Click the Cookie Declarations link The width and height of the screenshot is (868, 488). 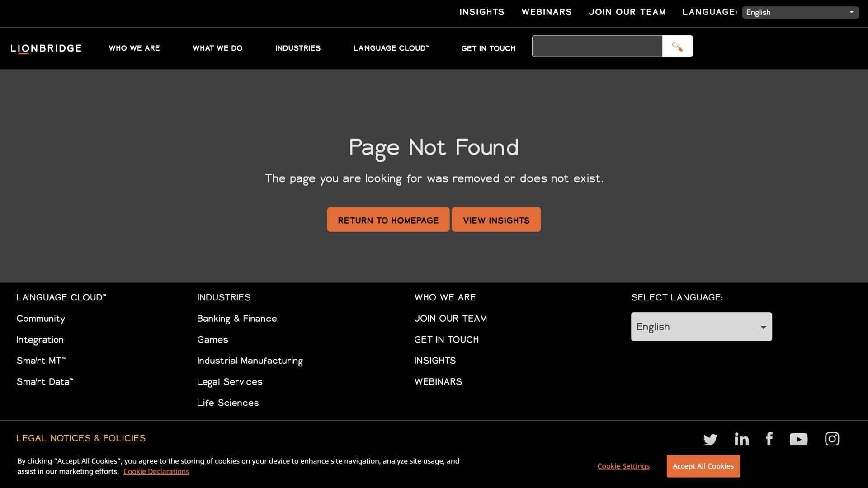(156, 471)
